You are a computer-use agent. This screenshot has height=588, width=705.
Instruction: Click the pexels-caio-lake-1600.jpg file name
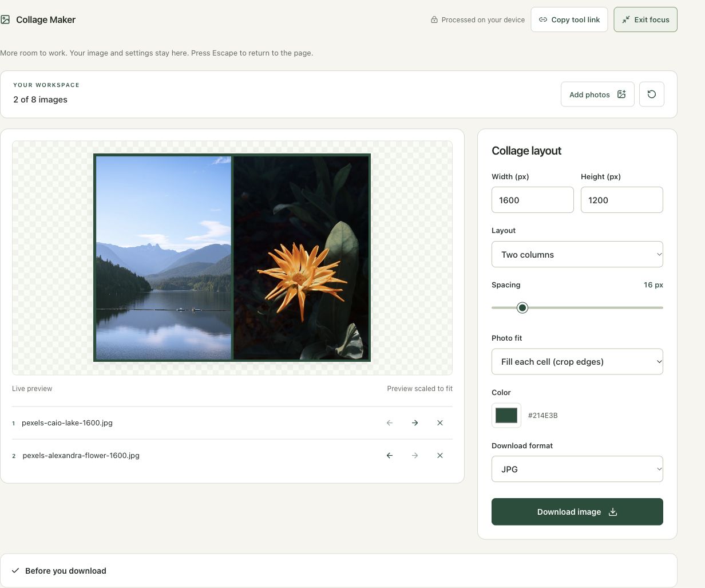[x=67, y=423]
